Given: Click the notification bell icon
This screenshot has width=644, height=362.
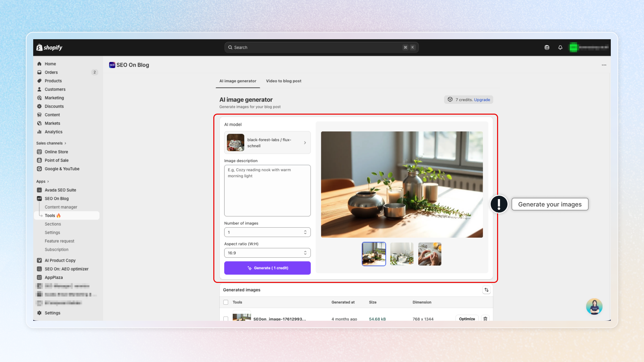Looking at the screenshot, I should [x=560, y=48].
